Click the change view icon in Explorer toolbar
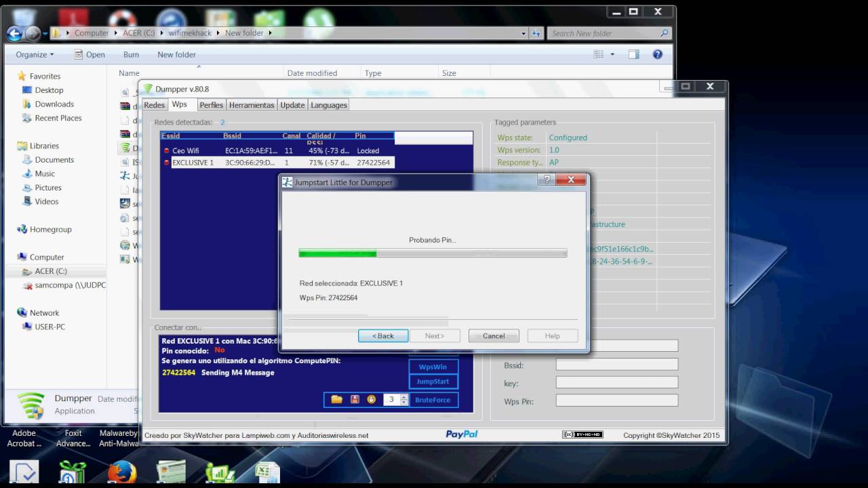868x488 pixels. tap(598, 54)
